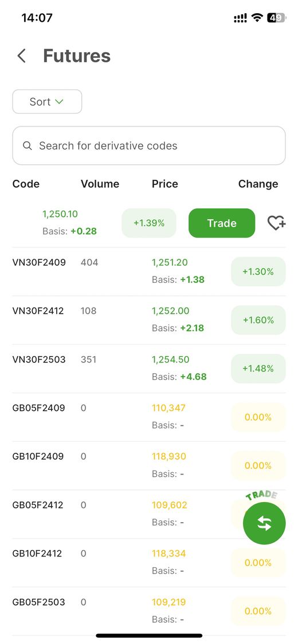The width and height of the screenshot is (298, 644).
Task: Tap the battery indicator in status bar
Action: (276, 18)
